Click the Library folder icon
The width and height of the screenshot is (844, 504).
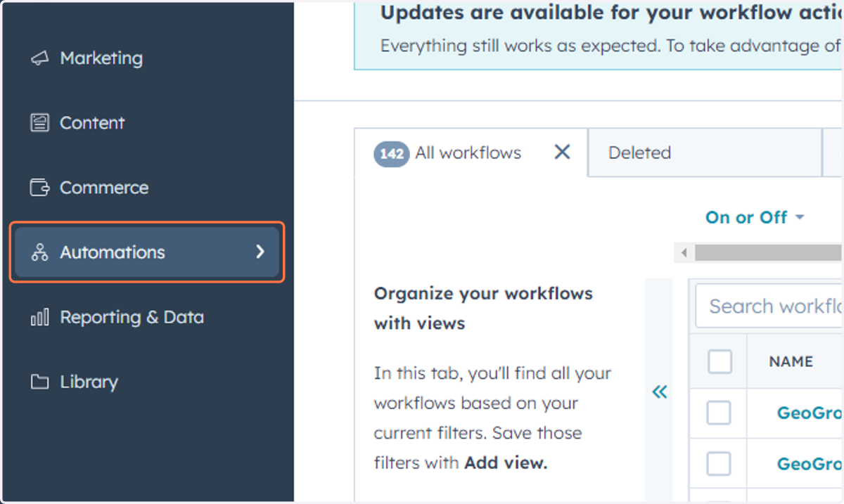40,382
